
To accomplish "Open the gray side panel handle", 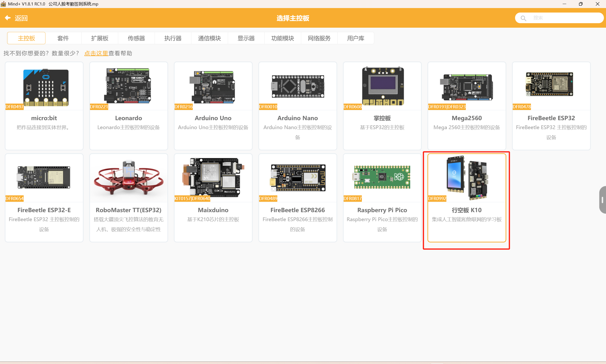I will 602,200.
